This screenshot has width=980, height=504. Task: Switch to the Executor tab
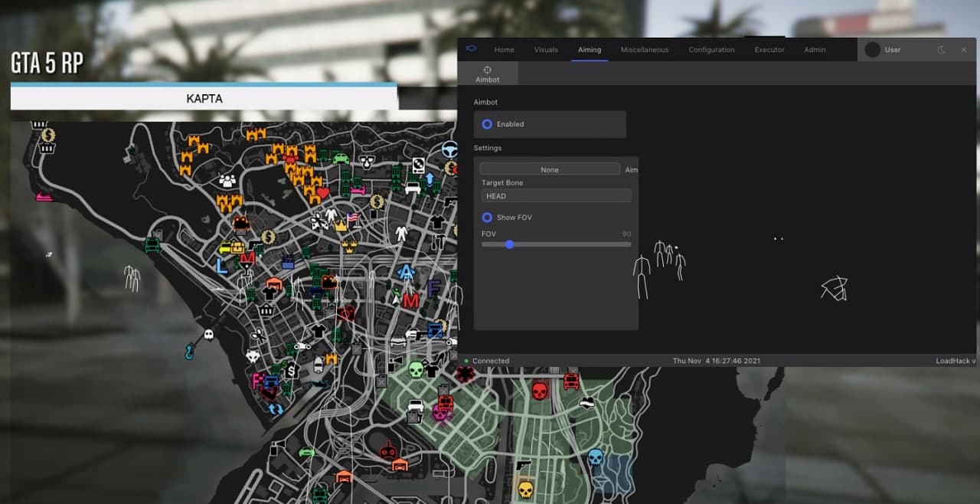coord(769,50)
